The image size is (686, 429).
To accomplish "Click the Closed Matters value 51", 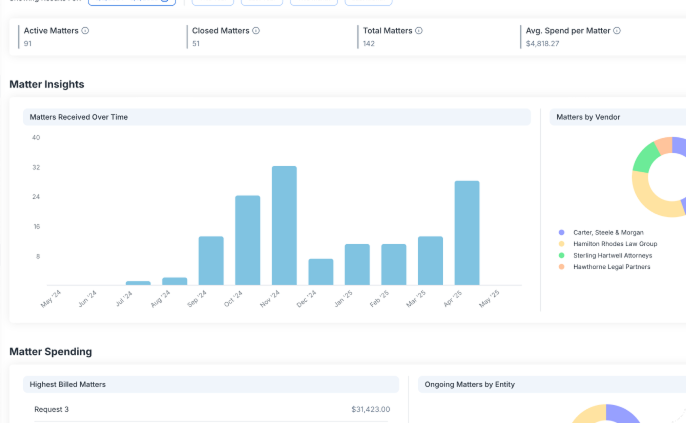I will point(196,44).
